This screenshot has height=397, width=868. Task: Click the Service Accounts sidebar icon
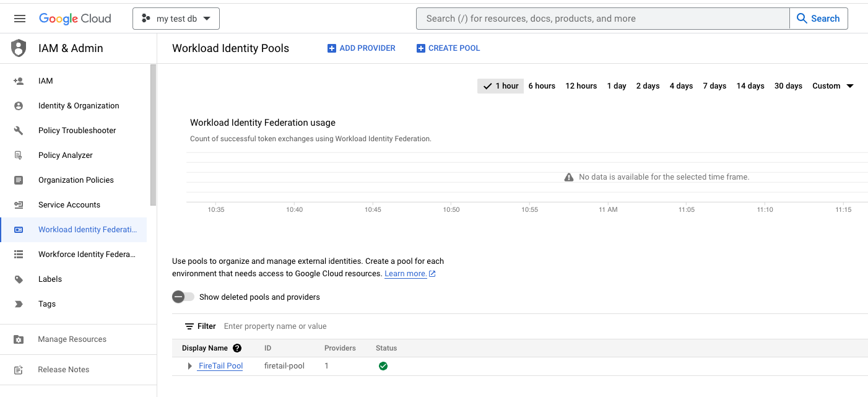19,205
